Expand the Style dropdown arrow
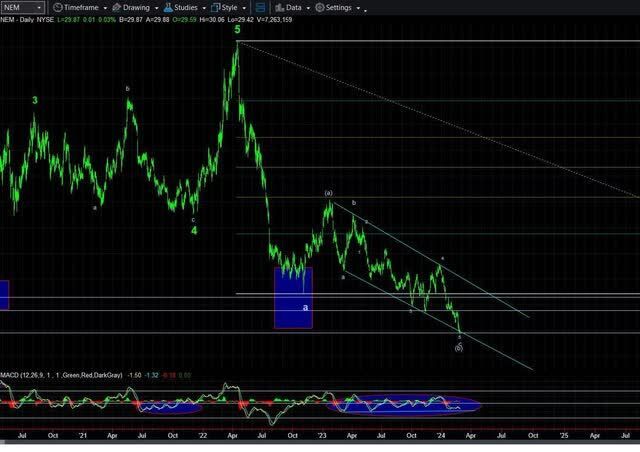Viewport: 640px width, 452px height. tap(244, 8)
